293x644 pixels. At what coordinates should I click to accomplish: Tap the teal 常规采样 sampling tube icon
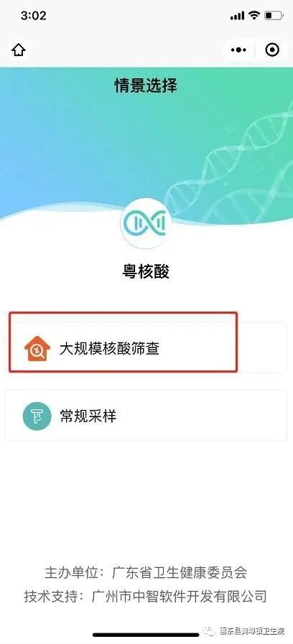click(37, 416)
